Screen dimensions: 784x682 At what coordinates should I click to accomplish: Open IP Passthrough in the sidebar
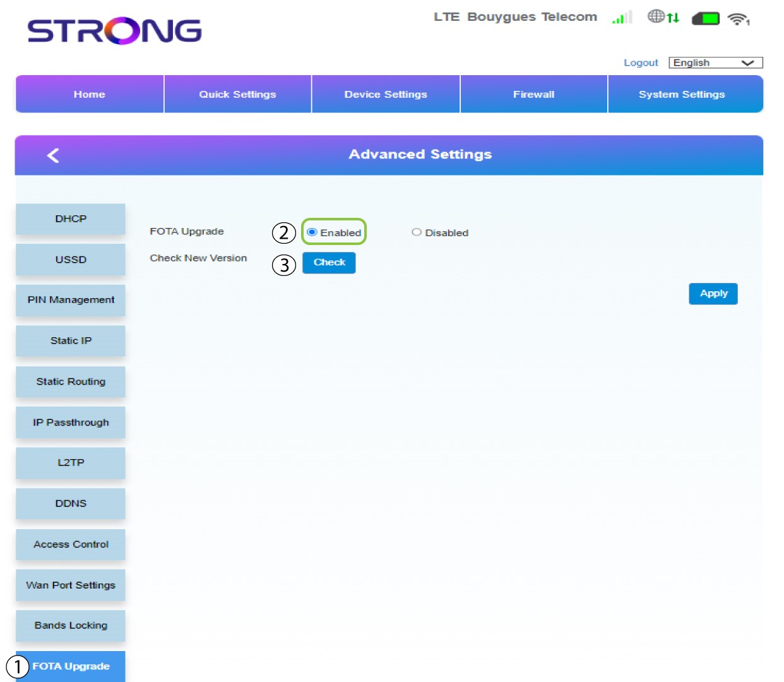click(71, 422)
